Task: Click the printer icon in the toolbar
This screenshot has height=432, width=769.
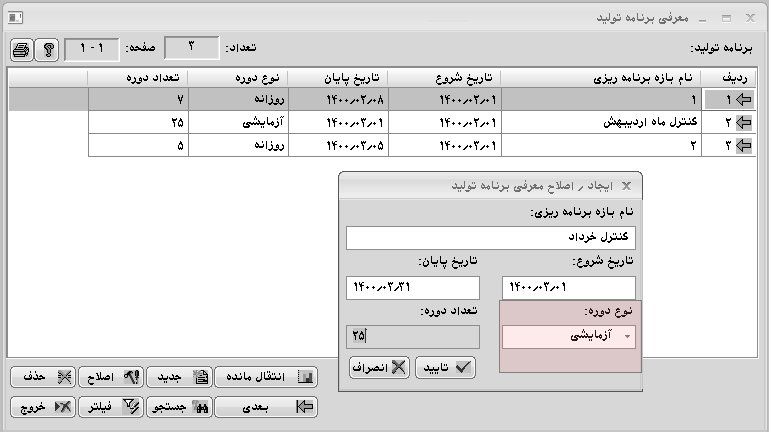Action: (23, 50)
